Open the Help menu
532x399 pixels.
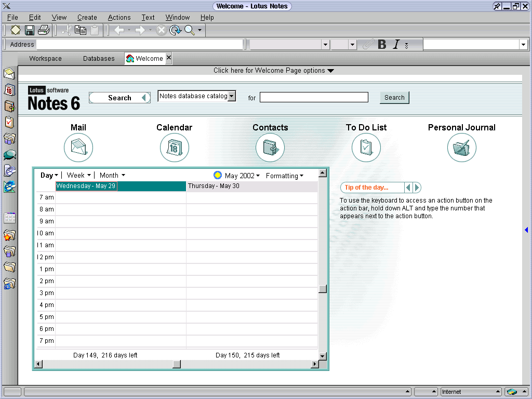[207, 17]
